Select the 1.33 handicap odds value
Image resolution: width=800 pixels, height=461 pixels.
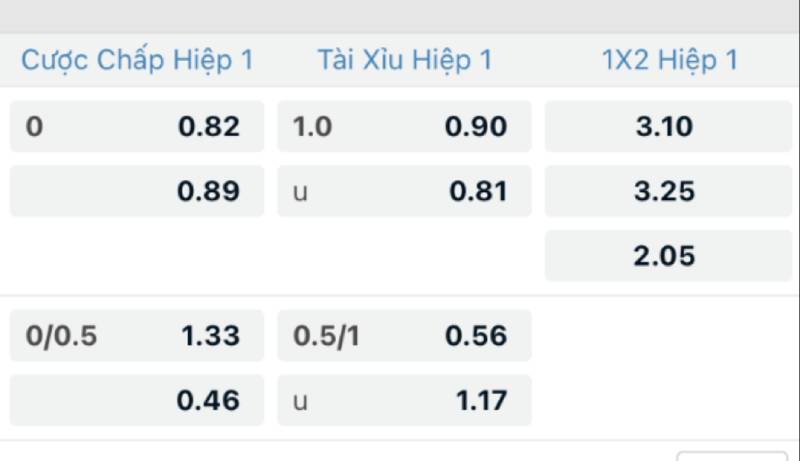[208, 336]
